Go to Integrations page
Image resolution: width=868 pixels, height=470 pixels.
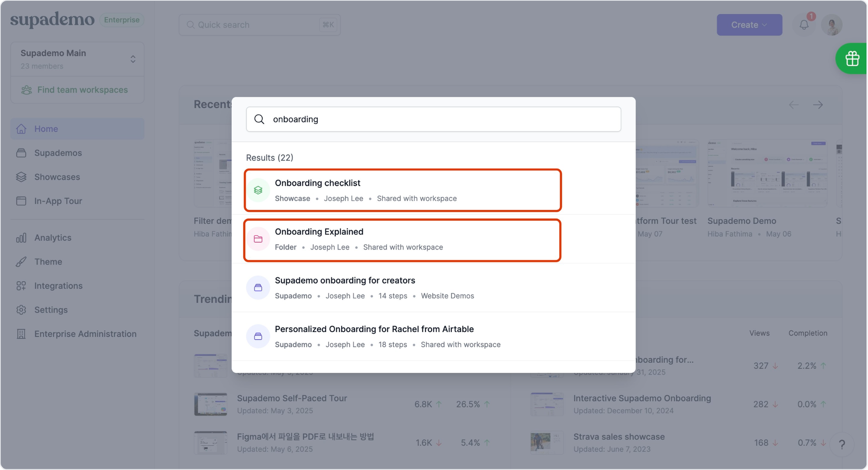[x=77, y=286]
